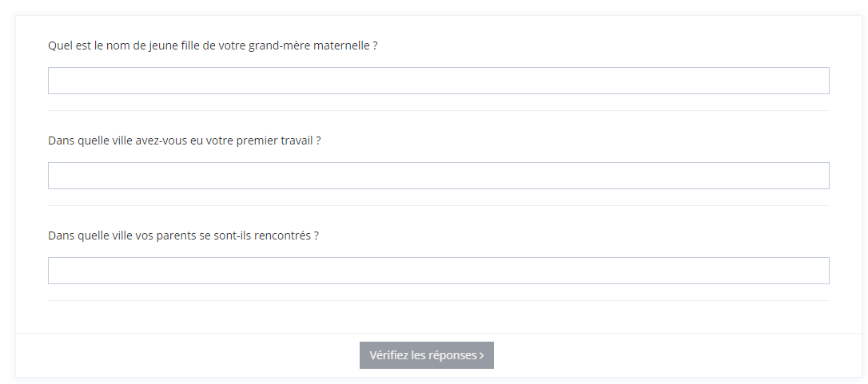This screenshot has width=868, height=384.
Task: Click the divider line below the first answer field
Action: [438, 110]
